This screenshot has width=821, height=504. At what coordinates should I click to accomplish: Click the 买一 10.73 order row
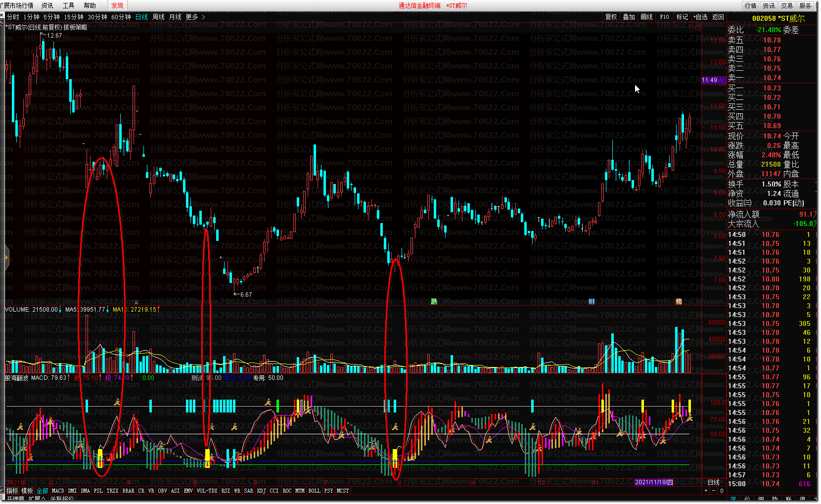[x=772, y=88]
